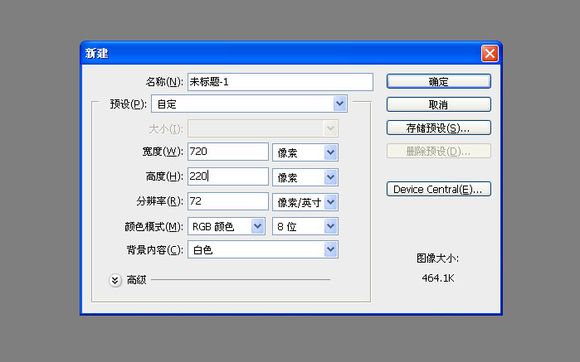
Task: Open Device Central(E)... button
Action: (x=439, y=189)
